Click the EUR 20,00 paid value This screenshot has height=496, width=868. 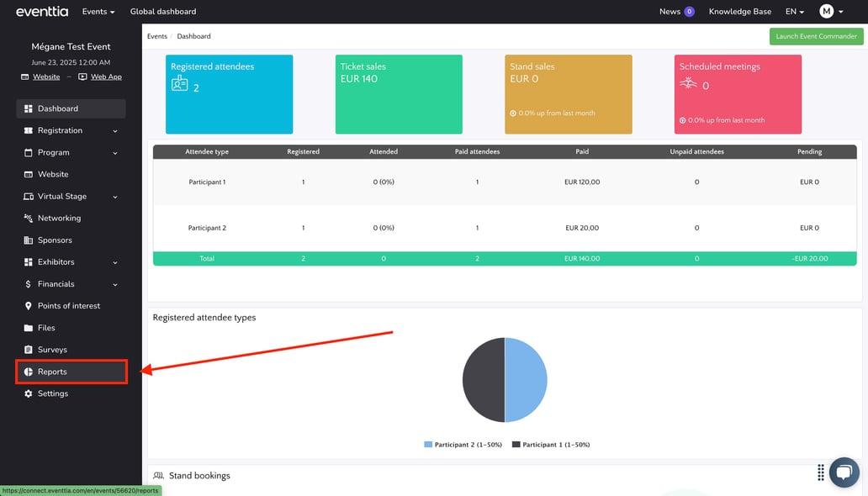(x=582, y=228)
